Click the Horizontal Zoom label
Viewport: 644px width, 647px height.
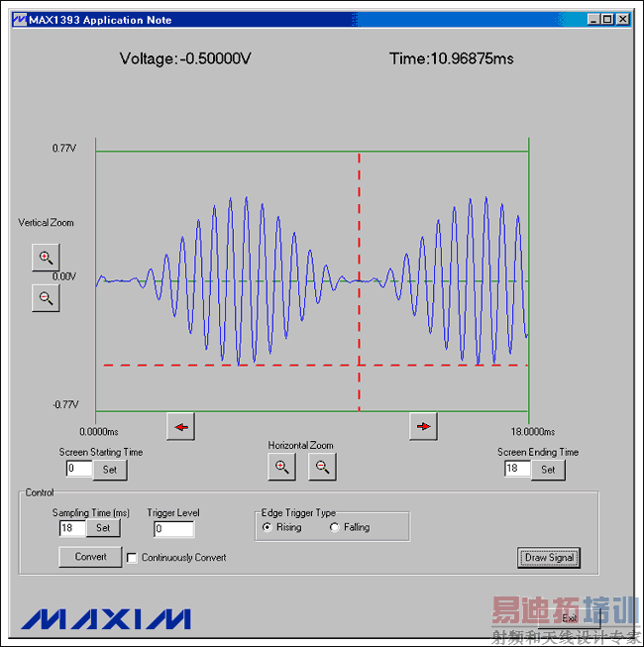(301, 446)
